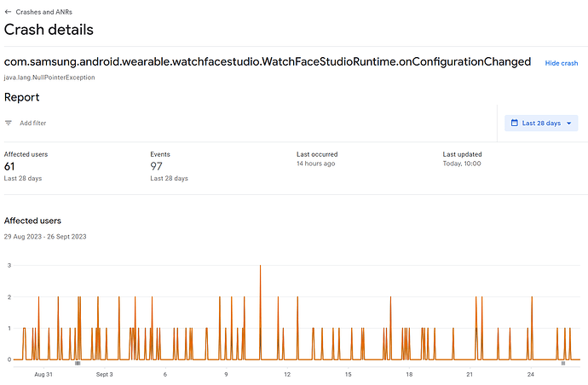Open the Crashes and ANRs page
This screenshot has width=588, height=385.
click(41, 12)
